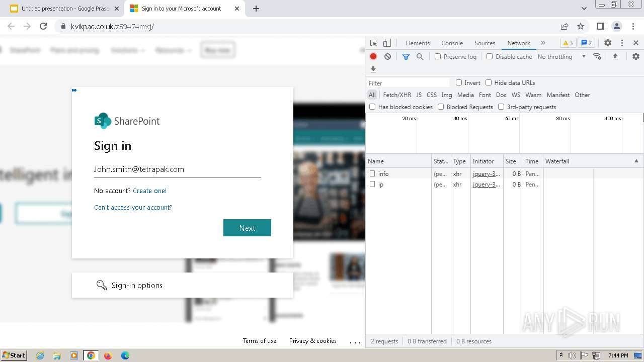
Task: Select the info request row checkbox
Action: (x=372, y=173)
